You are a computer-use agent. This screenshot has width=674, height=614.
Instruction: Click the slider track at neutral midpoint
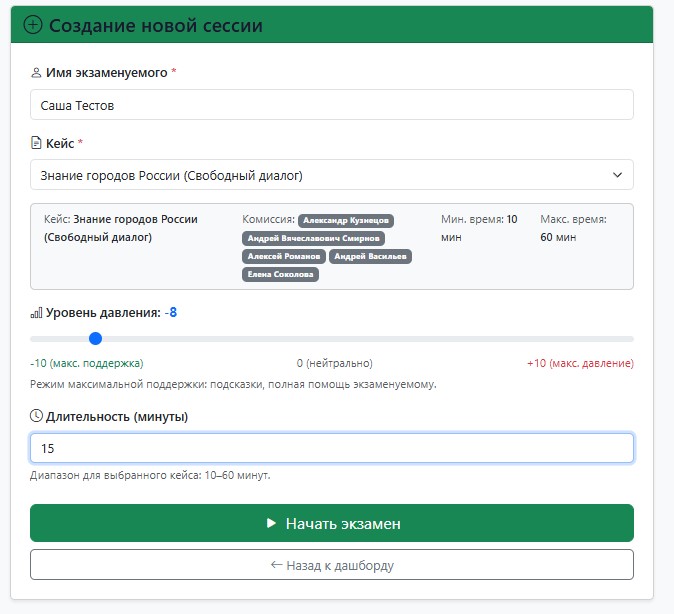(332, 339)
